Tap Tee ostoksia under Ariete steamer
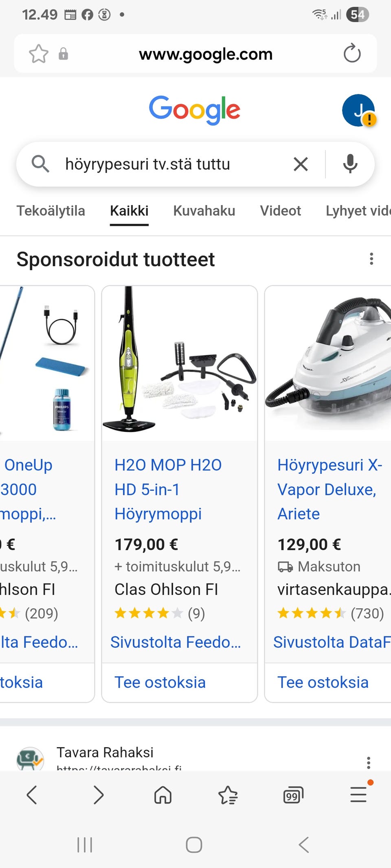 coord(323,682)
